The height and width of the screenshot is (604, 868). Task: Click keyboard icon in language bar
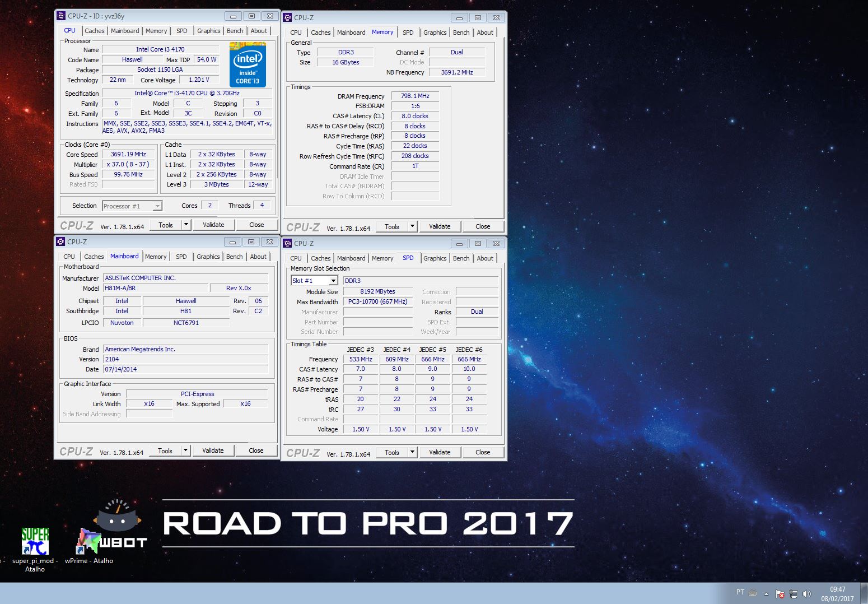click(753, 593)
